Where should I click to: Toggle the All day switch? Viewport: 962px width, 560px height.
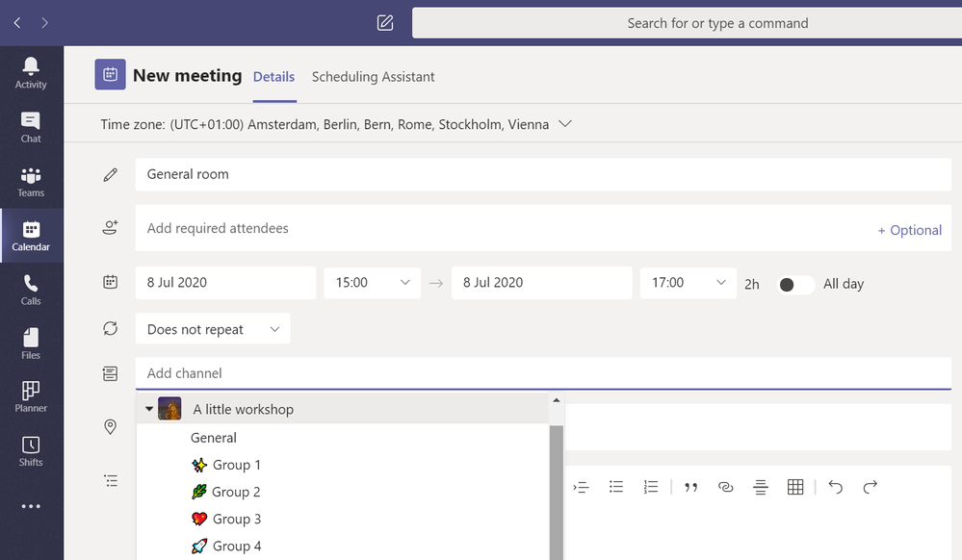pos(795,285)
